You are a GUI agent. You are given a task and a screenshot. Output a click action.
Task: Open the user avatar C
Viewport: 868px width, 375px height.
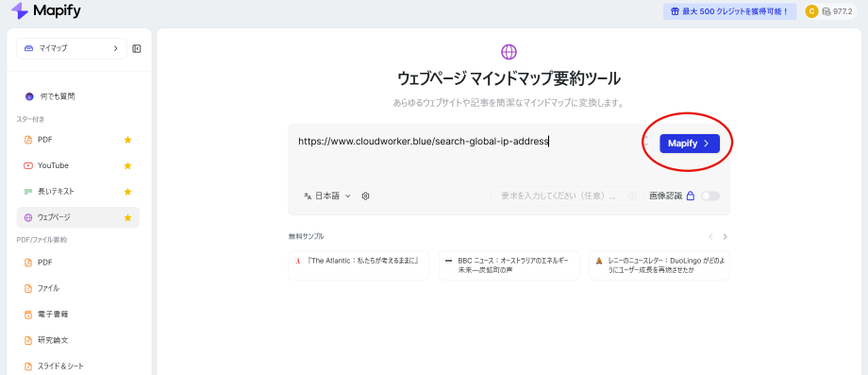pos(811,11)
